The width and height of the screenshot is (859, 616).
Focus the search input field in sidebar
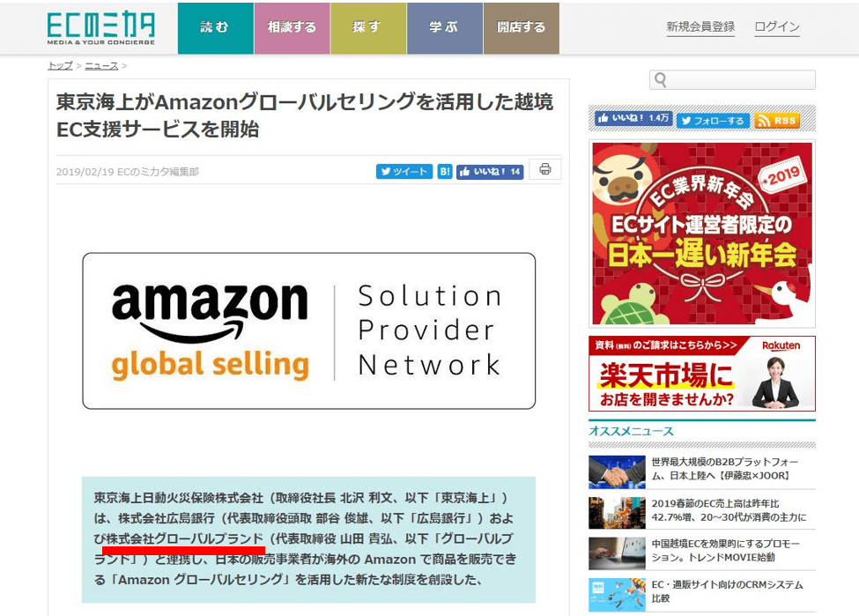[732, 80]
